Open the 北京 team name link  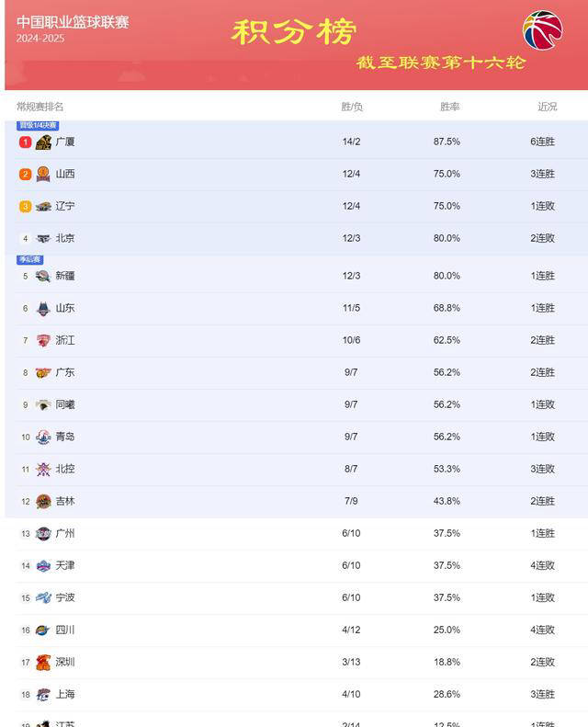point(65,238)
